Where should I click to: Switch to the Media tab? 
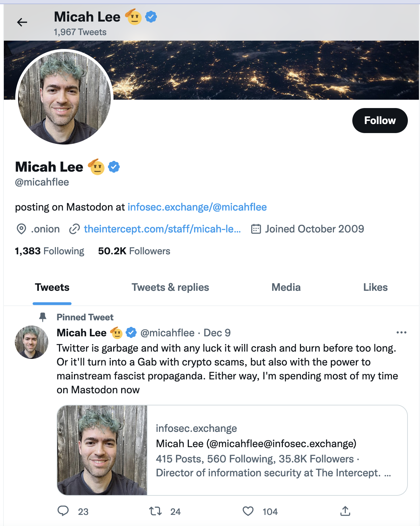pyautogui.click(x=286, y=287)
